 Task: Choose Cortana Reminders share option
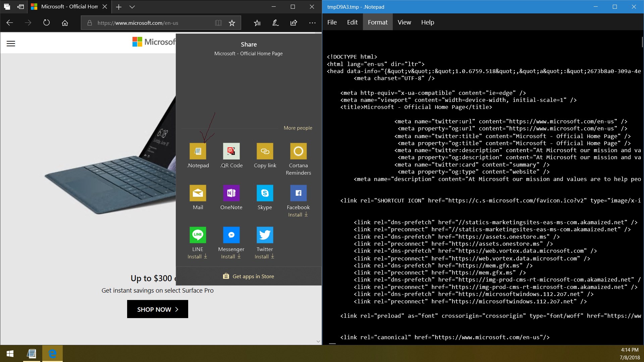298,152
